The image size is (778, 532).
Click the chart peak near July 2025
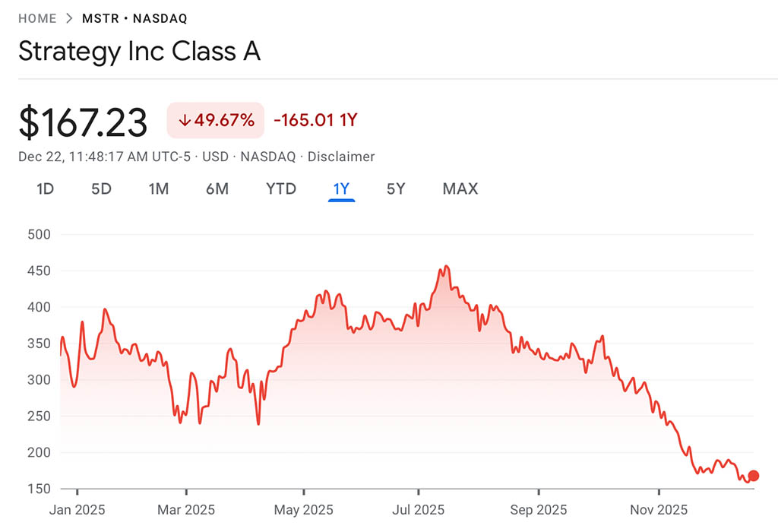pos(446,266)
